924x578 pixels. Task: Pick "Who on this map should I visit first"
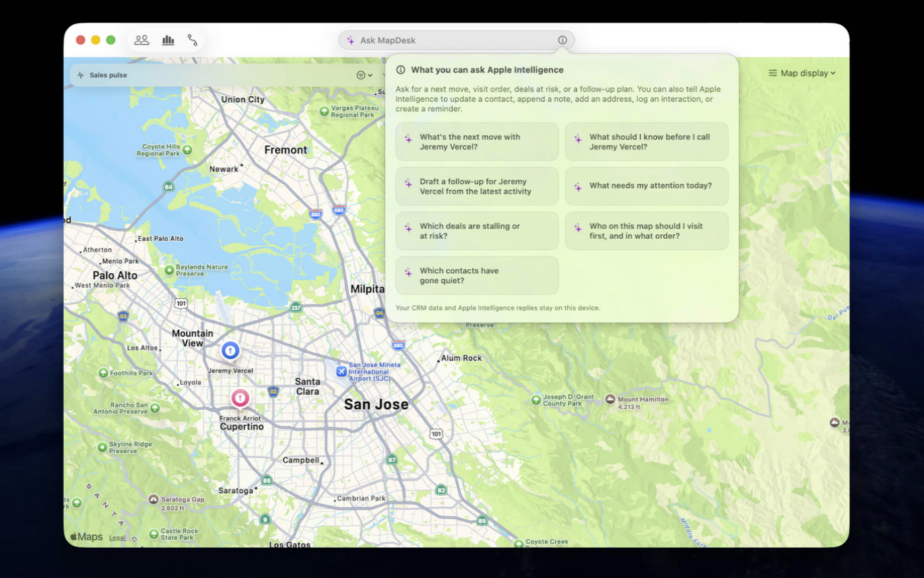[647, 231]
